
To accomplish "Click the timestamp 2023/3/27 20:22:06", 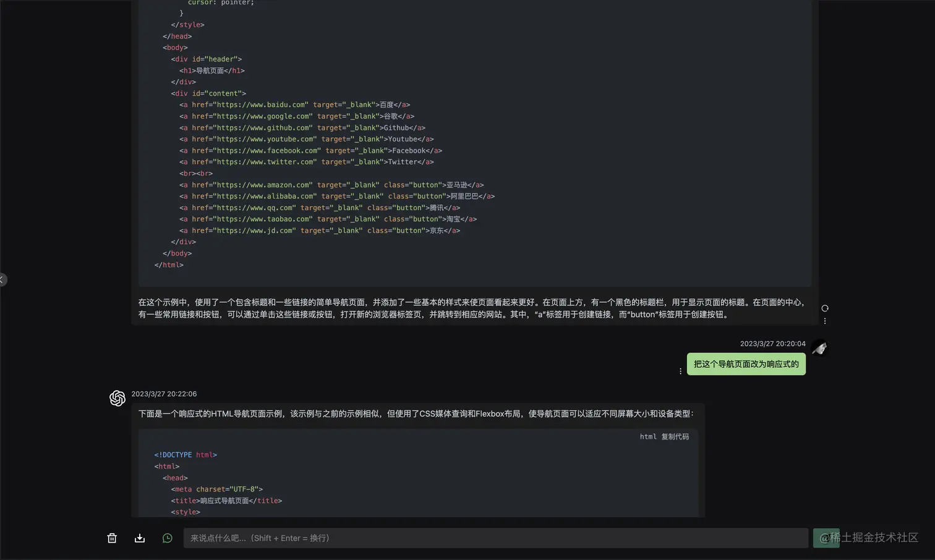I will point(164,394).
